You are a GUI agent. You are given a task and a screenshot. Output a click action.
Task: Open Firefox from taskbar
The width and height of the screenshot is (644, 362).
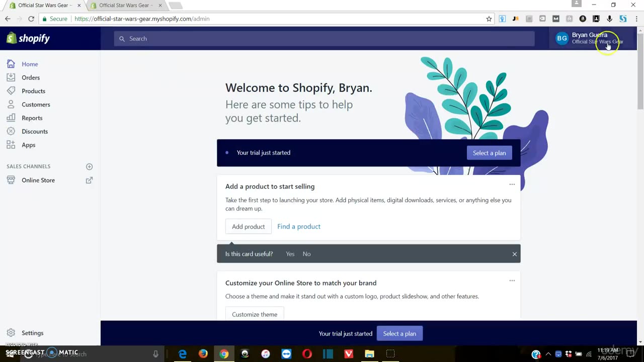203,354
